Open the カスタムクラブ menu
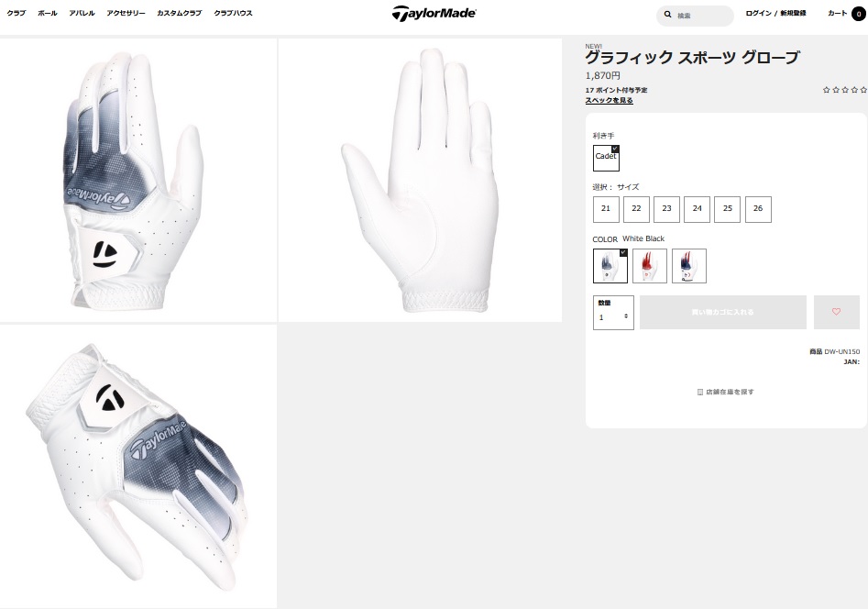This screenshot has height=609, width=868. click(x=180, y=14)
